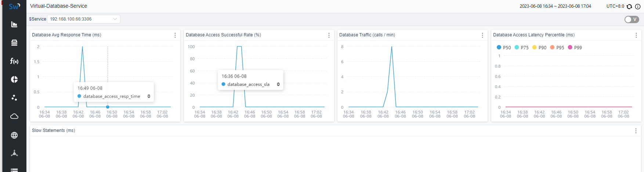Click the Database Traffic (calls / min) title
Image resolution: width=644 pixels, height=172 pixels.
click(367, 35)
